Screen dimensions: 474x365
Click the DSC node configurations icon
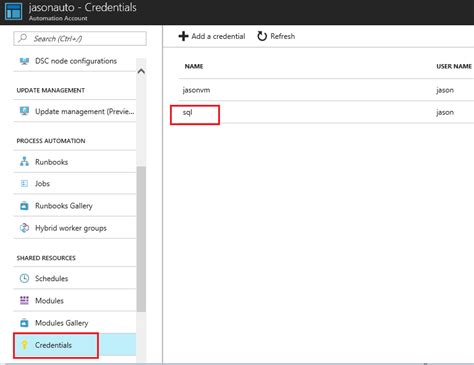pyautogui.click(x=24, y=61)
